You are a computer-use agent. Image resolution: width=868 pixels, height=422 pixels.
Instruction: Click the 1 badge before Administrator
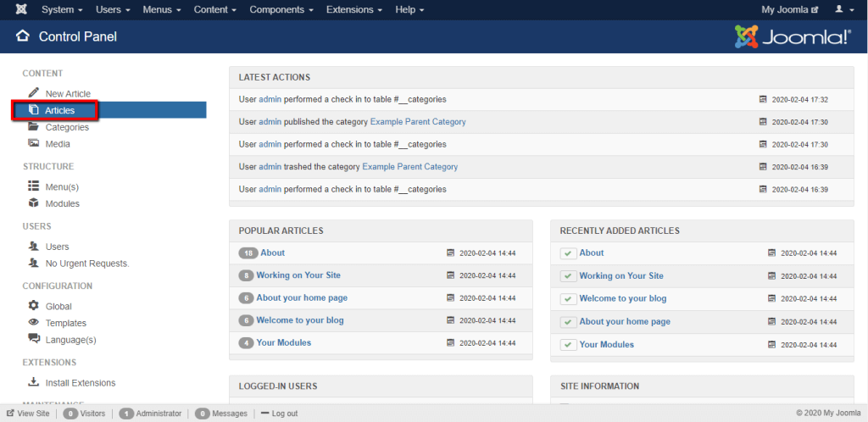coord(127,414)
